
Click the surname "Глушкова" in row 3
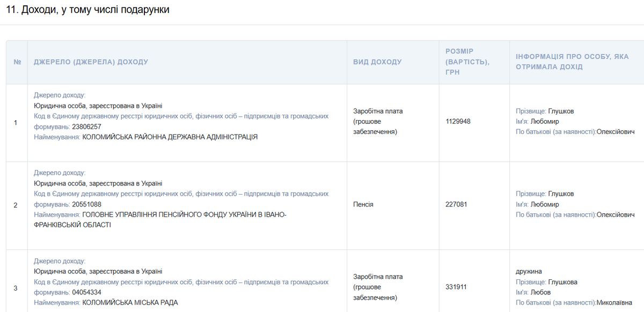coord(562,282)
